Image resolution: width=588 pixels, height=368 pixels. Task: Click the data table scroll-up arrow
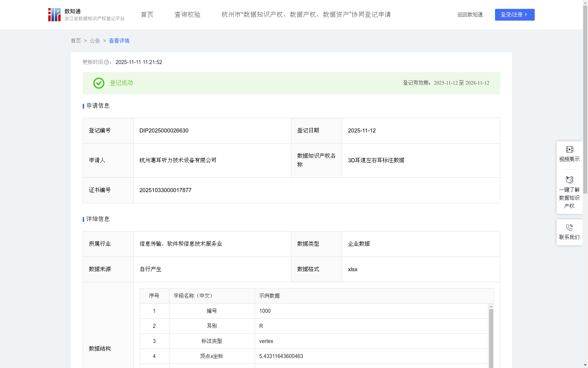tap(491, 307)
